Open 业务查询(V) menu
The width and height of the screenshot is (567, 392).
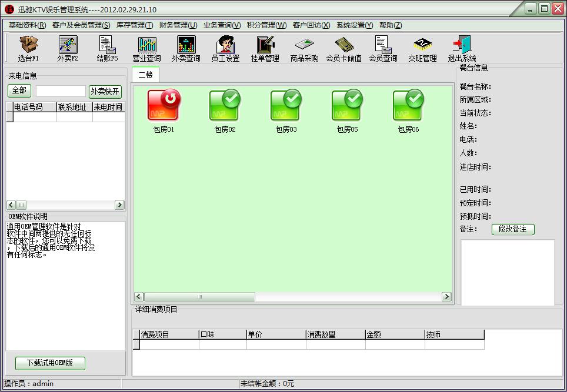222,25
